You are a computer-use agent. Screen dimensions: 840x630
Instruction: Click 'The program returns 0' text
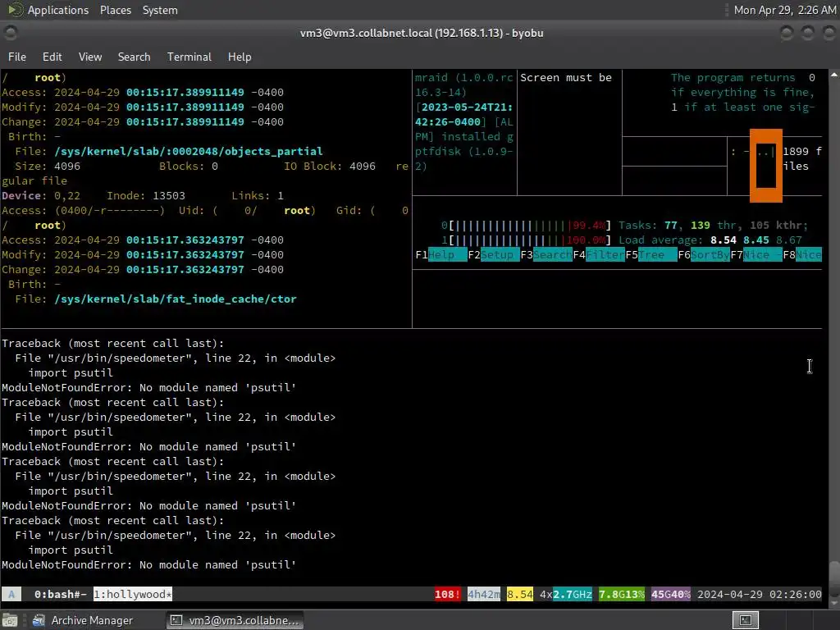[x=743, y=78]
